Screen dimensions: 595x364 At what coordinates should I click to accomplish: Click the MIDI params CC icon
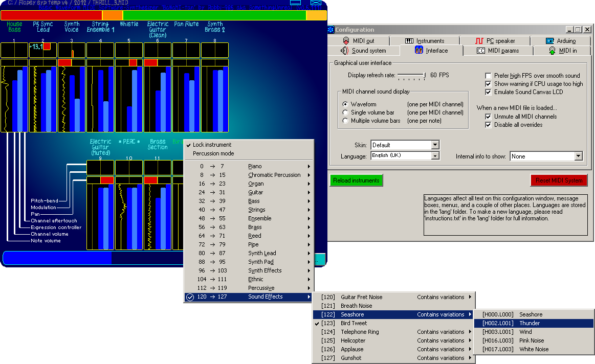point(481,51)
